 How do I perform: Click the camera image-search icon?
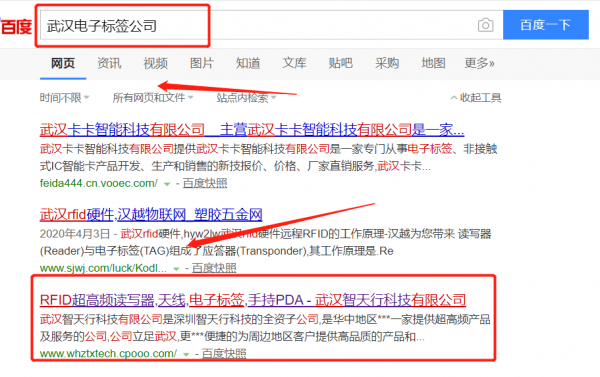tap(485, 25)
